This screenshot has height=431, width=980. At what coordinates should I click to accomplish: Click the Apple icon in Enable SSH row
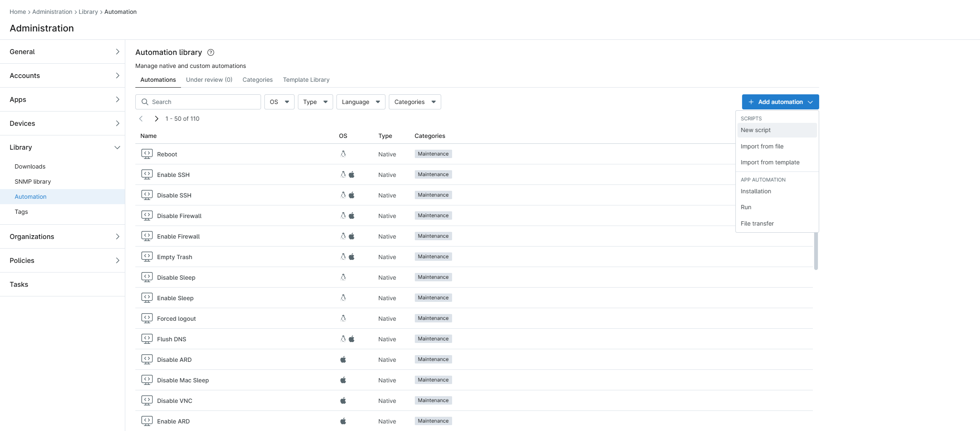[x=352, y=174]
